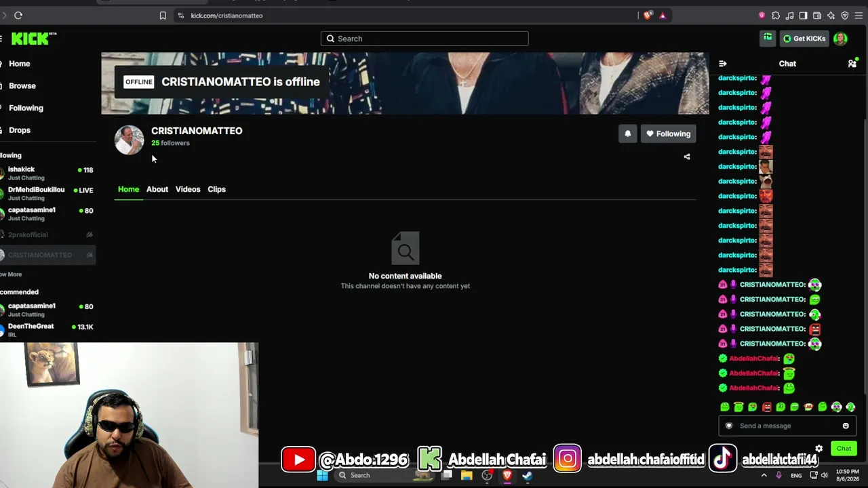Switch to the About tab

pyautogui.click(x=157, y=189)
